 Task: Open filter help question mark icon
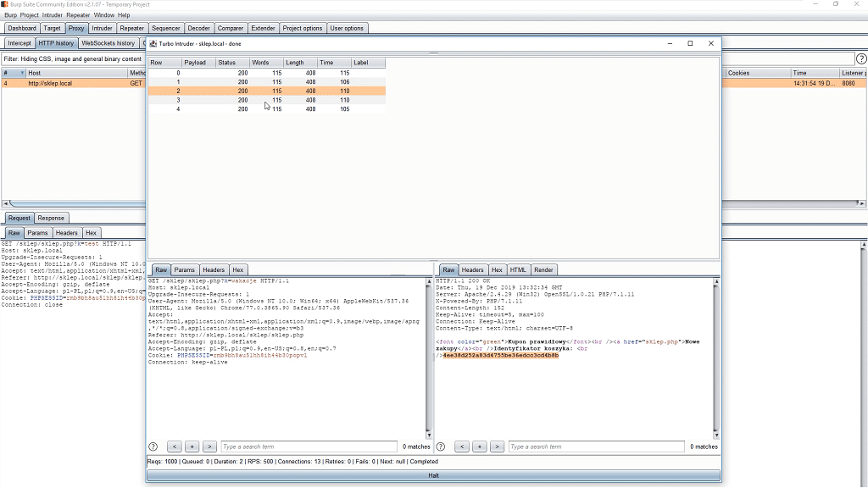coord(861,58)
